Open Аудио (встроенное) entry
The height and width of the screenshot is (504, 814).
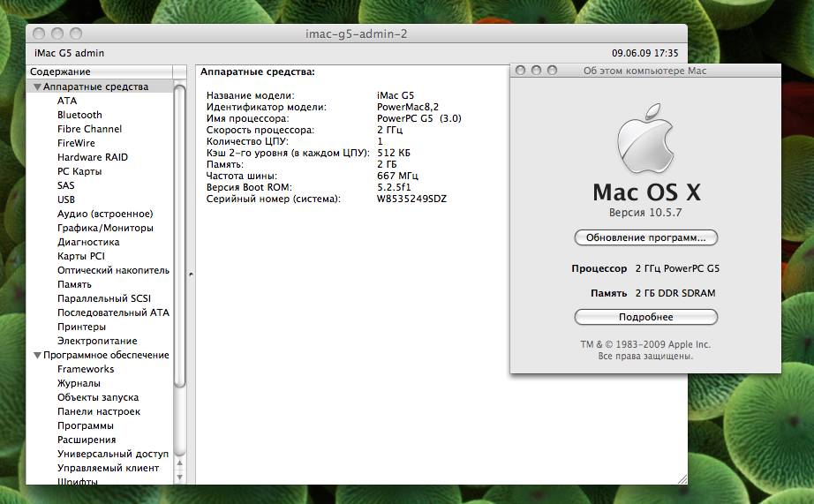tap(105, 214)
